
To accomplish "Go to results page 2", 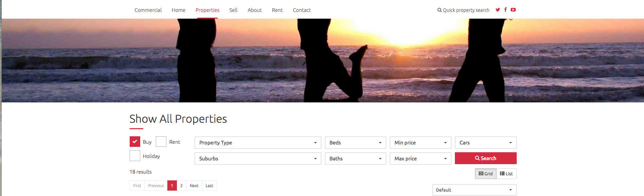I will click(x=181, y=185).
